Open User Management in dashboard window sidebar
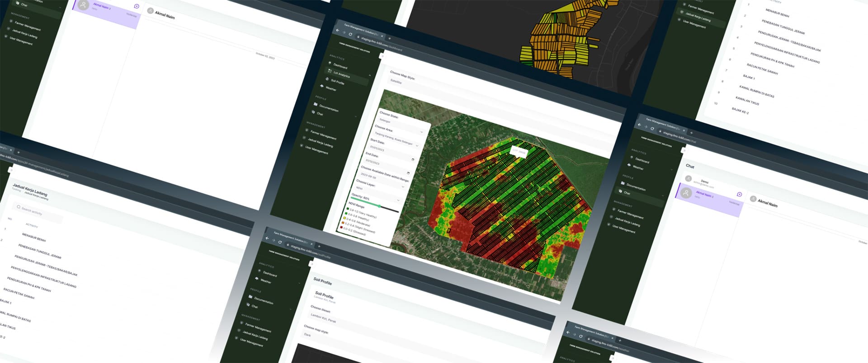 [316, 150]
